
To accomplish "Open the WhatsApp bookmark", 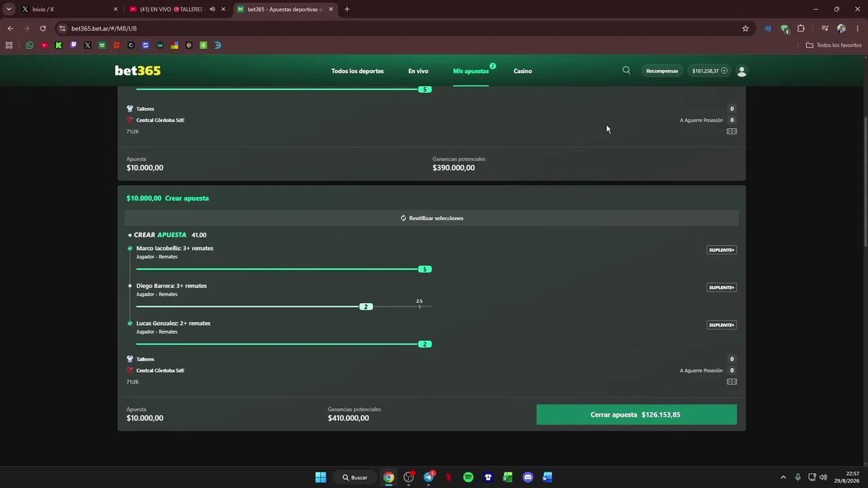I will point(30,45).
